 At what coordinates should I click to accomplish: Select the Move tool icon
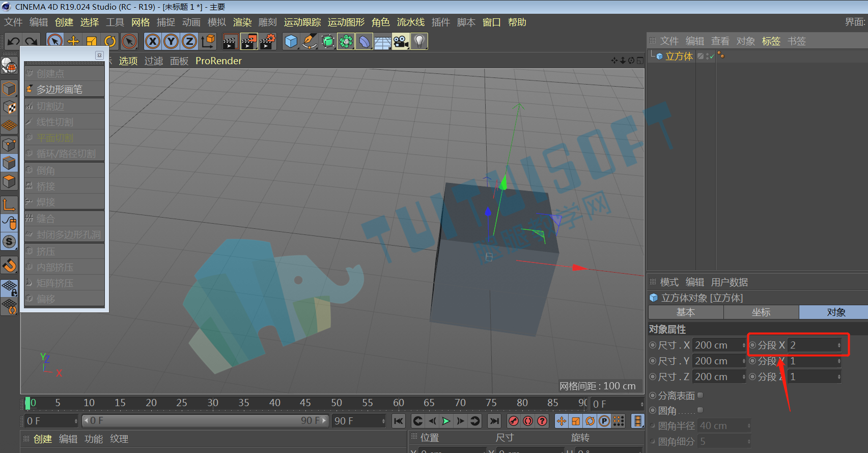(73, 41)
